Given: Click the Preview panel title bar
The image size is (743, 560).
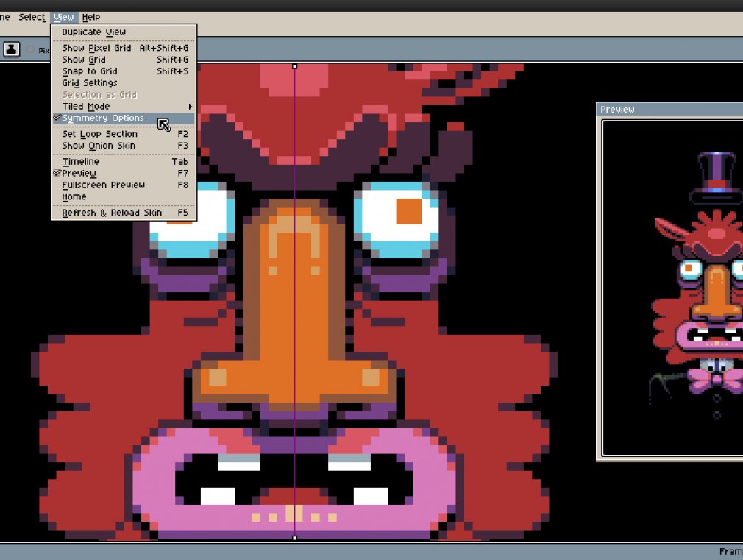Looking at the screenshot, I should (669, 110).
